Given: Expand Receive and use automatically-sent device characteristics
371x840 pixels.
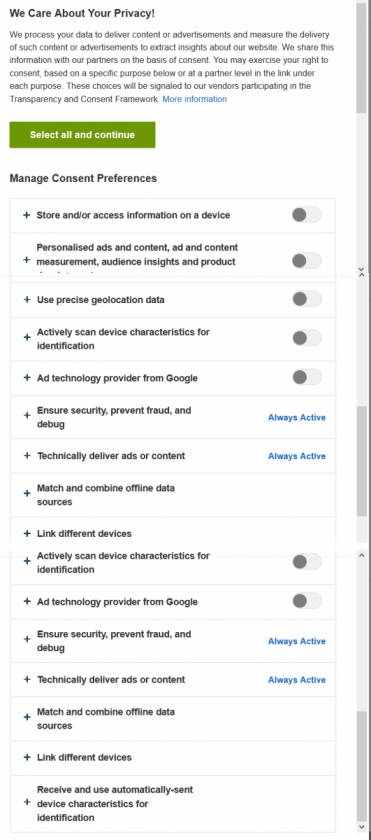Looking at the screenshot, I should click(173, 804).
